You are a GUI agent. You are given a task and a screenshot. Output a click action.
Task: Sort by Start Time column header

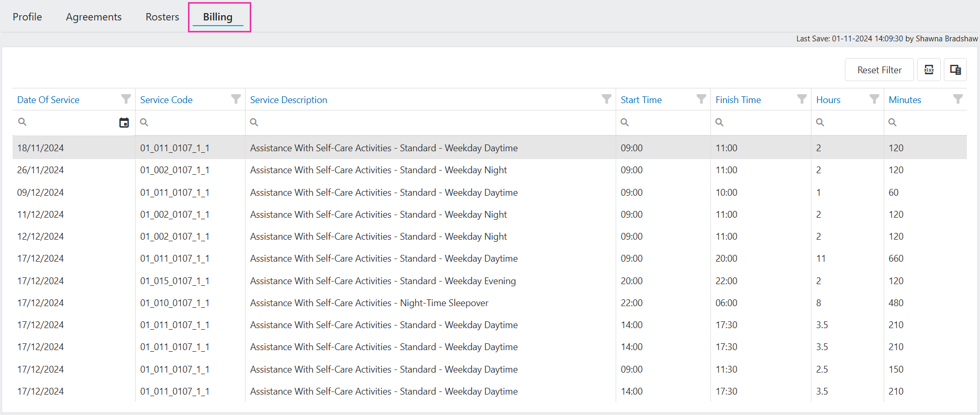641,99
